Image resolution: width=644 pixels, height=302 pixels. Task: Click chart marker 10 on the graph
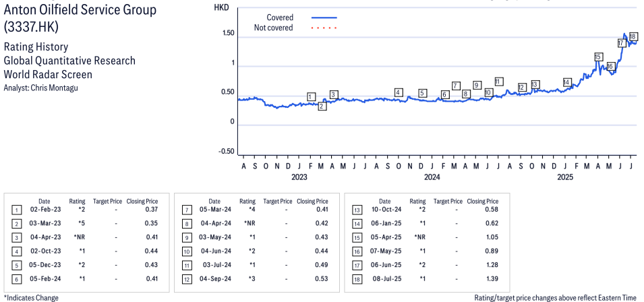[488, 93]
